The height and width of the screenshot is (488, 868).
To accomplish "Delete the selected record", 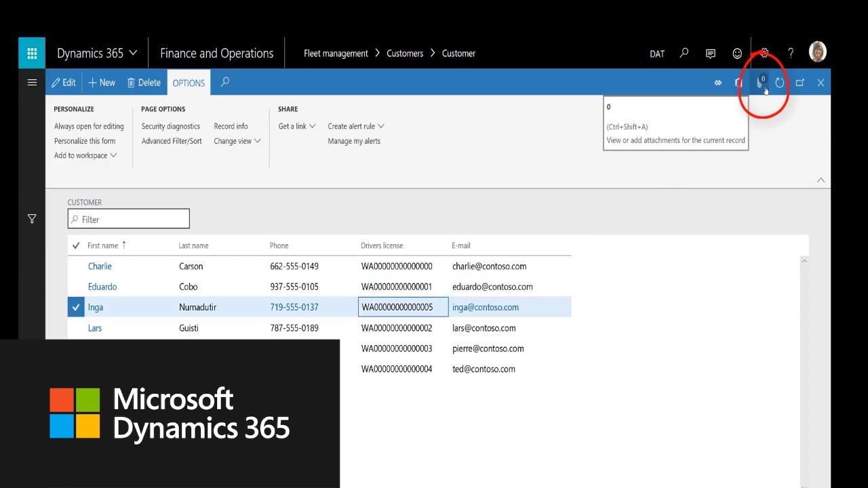I will point(144,83).
